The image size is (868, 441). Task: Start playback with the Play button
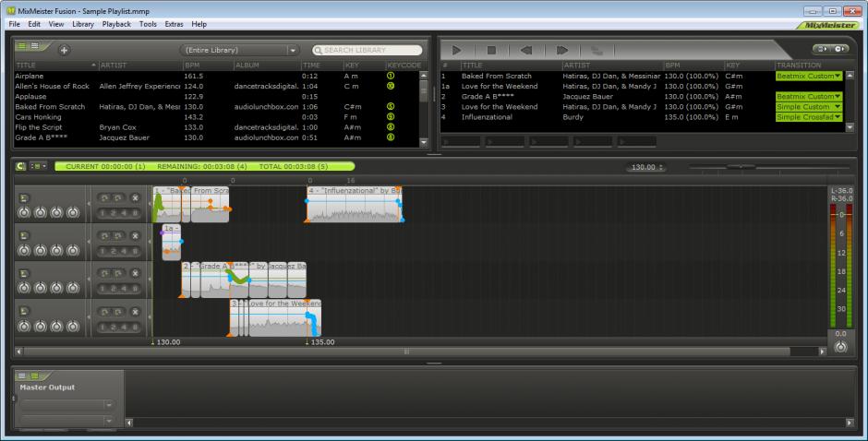457,51
